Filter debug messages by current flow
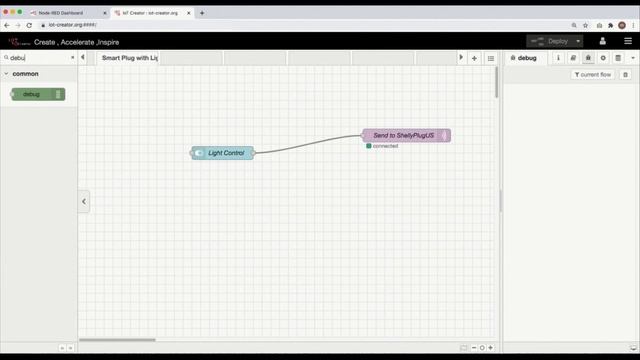Screen dimensions: 640x360 (593, 75)
